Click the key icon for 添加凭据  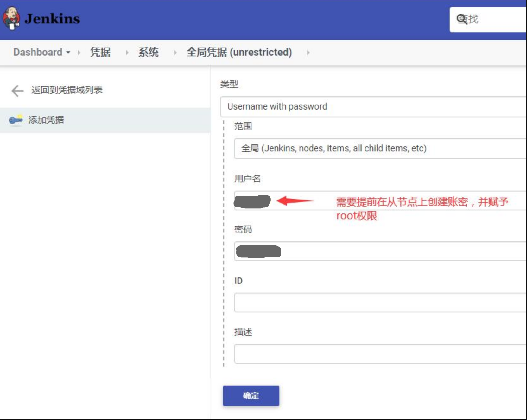click(16, 120)
